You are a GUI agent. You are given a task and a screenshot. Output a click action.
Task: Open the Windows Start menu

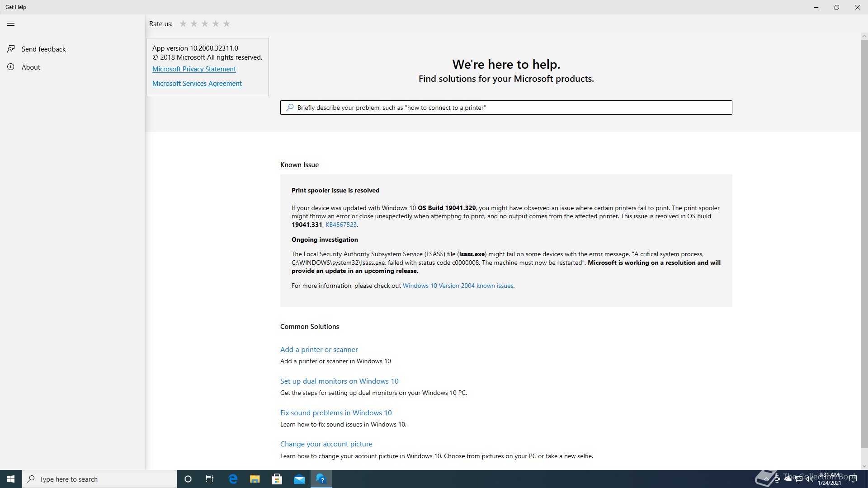tap(11, 479)
